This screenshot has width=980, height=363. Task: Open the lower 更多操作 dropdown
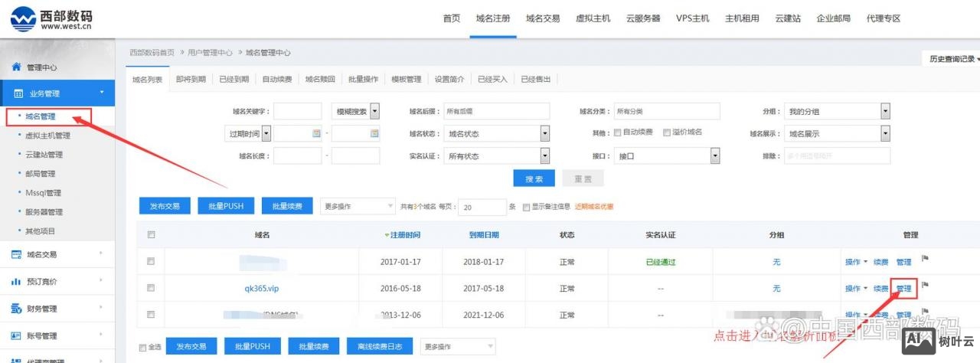457,346
